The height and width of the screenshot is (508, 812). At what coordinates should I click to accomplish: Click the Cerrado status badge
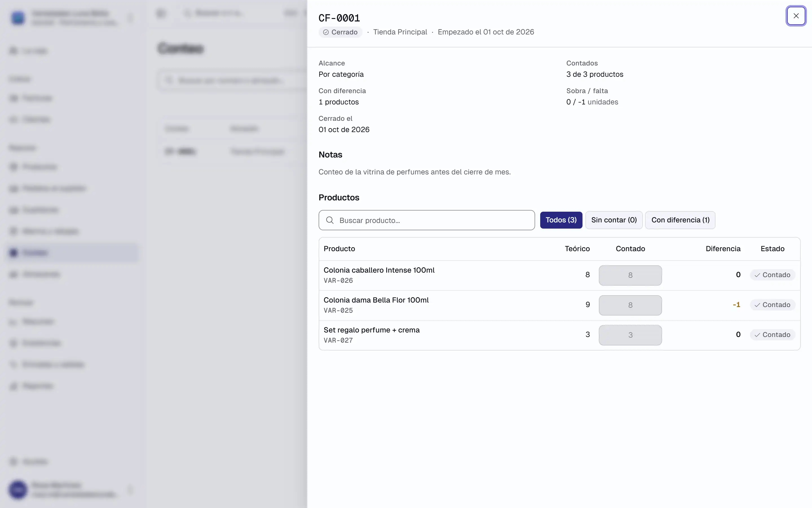[340, 32]
